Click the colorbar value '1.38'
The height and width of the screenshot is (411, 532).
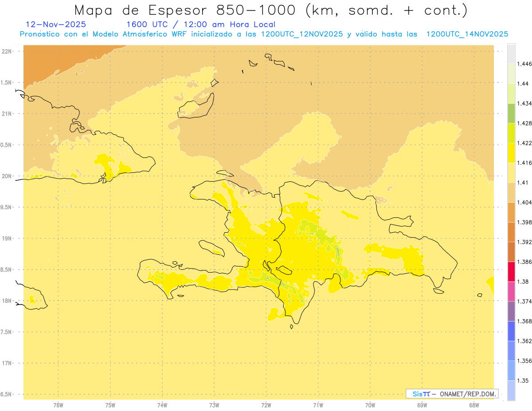(x=523, y=282)
